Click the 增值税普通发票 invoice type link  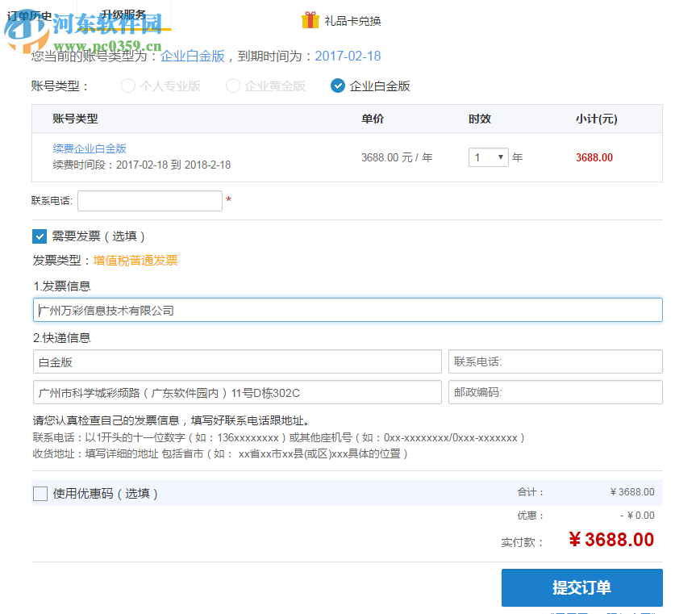pos(135,260)
